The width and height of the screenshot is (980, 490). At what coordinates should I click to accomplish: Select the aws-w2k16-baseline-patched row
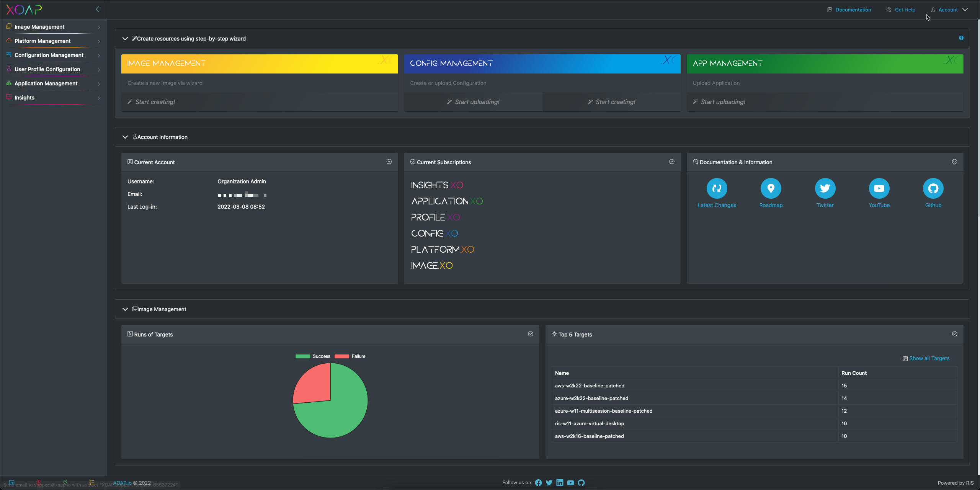tap(754, 436)
